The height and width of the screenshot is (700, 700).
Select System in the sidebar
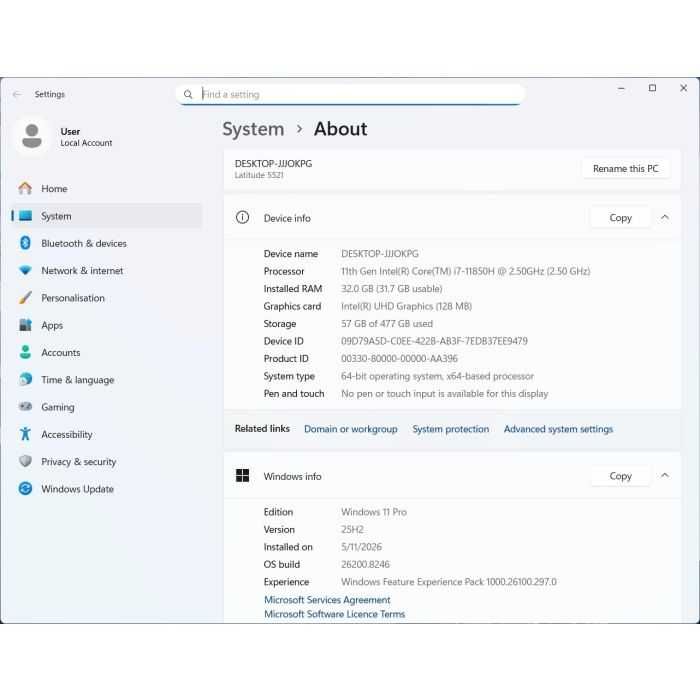(106, 216)
